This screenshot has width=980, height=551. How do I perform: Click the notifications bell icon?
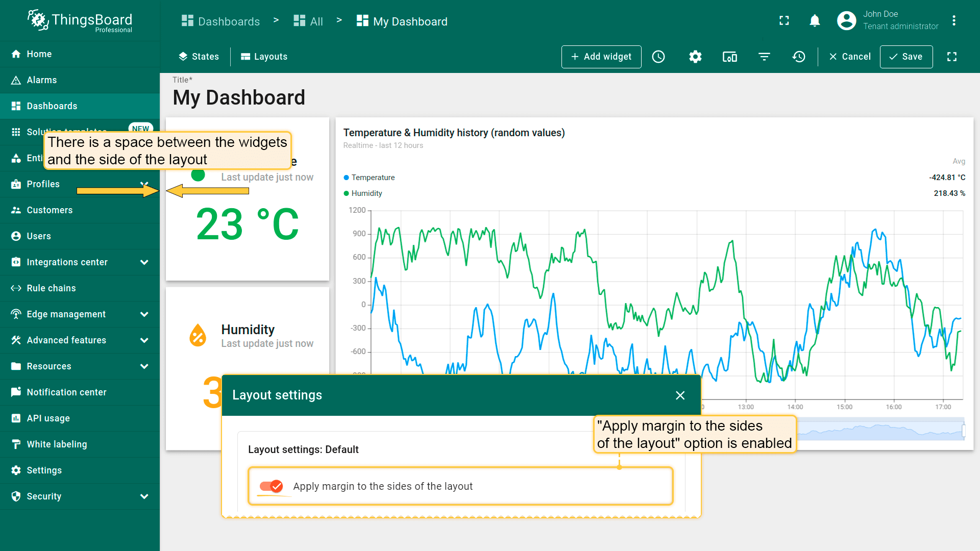pyautogui.click(x=815, y=21)
